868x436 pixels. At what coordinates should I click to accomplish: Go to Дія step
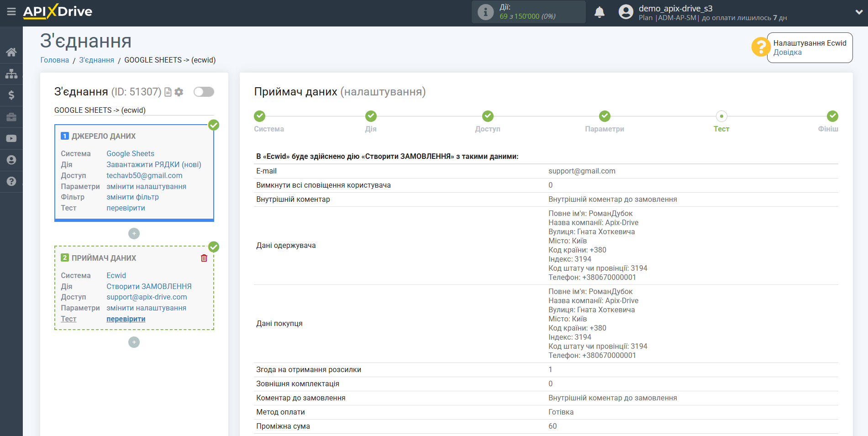(371, 116)
